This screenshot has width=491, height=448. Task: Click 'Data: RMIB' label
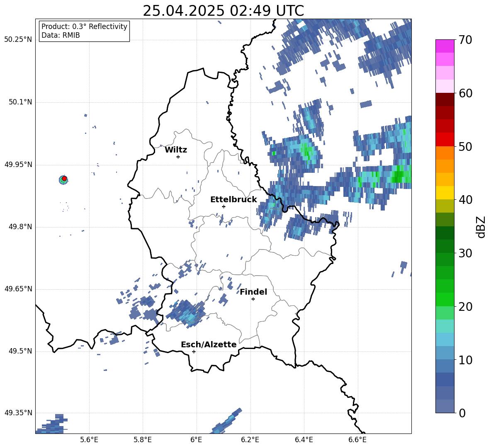pos(61,35)
